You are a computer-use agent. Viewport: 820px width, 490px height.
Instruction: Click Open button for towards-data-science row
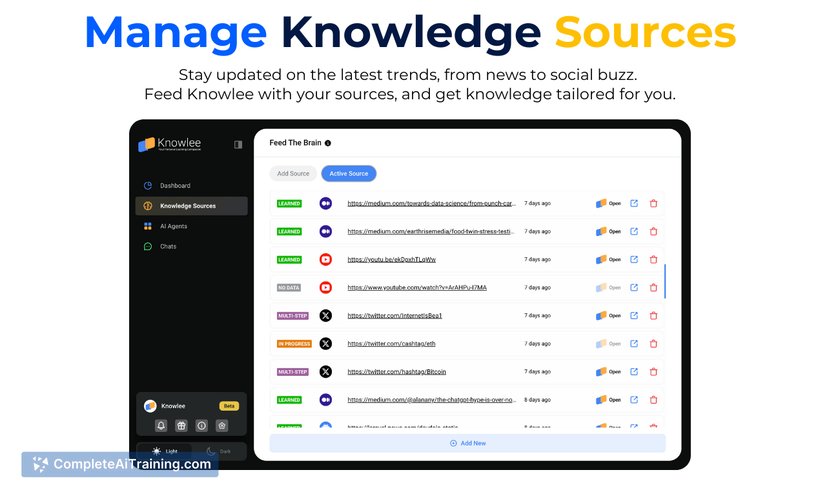(608, 203)
